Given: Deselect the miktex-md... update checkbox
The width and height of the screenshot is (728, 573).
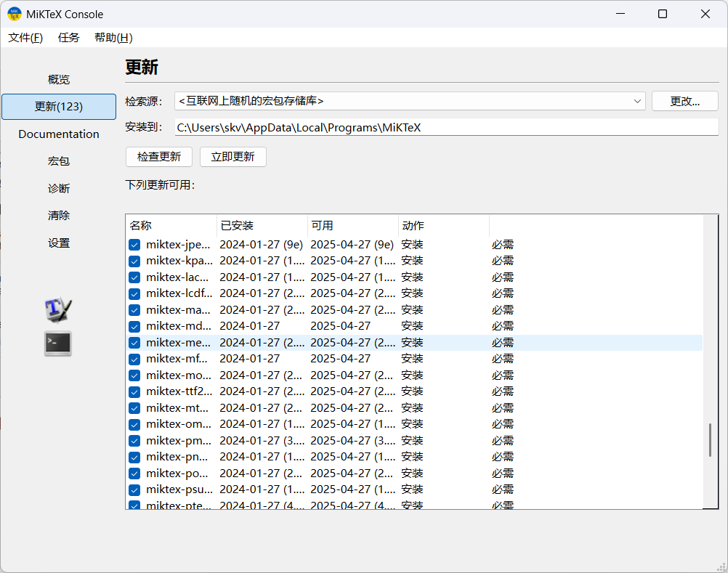Looking at the screenshot, I should [x=134, y=326].
